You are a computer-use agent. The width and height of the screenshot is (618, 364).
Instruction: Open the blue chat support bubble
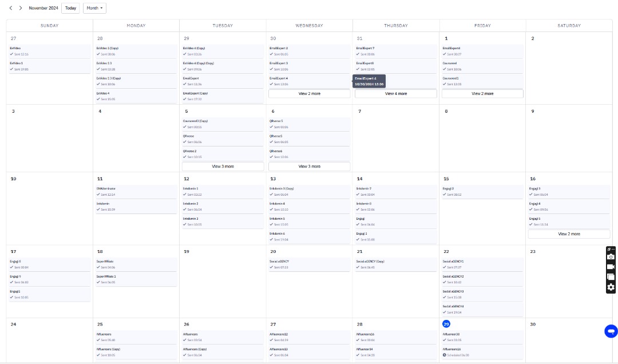(611, 331)
